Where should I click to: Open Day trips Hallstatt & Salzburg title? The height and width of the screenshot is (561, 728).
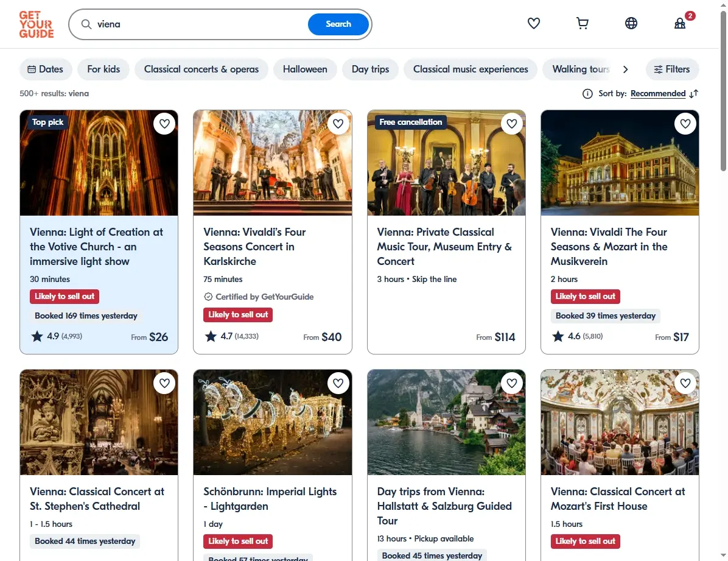click(444, 506)
